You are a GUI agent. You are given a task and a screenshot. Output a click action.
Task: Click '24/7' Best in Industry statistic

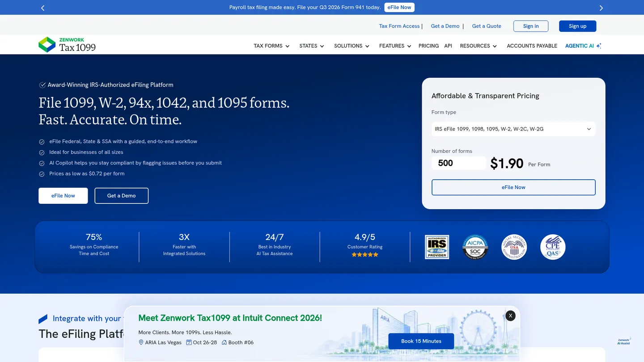point(275,237)
